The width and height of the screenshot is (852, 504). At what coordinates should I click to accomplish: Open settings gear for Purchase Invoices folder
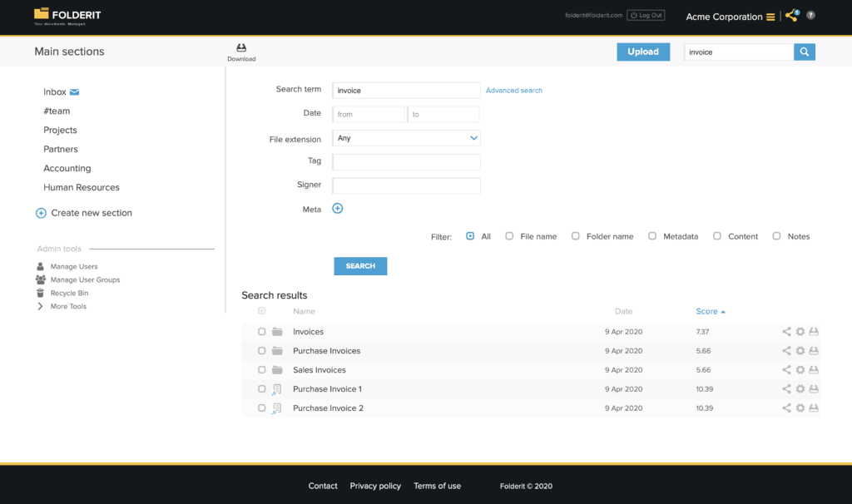point(800,351)
